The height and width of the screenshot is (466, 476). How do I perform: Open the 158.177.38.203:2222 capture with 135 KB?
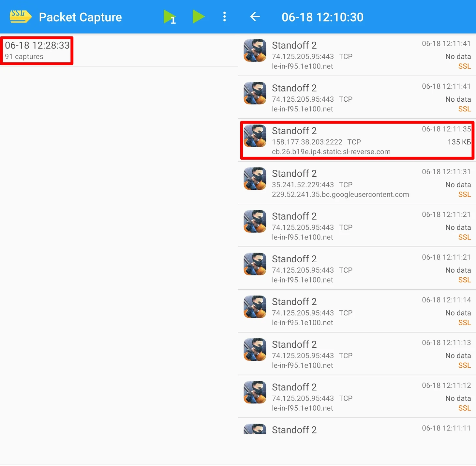[x=357, y=140]
